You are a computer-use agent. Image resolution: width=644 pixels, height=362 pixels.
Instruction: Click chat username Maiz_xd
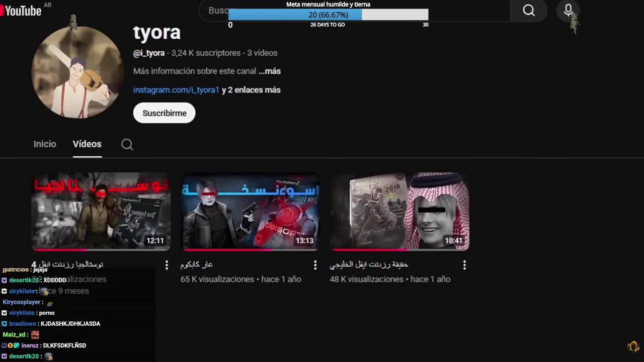[x=14, y=334]
